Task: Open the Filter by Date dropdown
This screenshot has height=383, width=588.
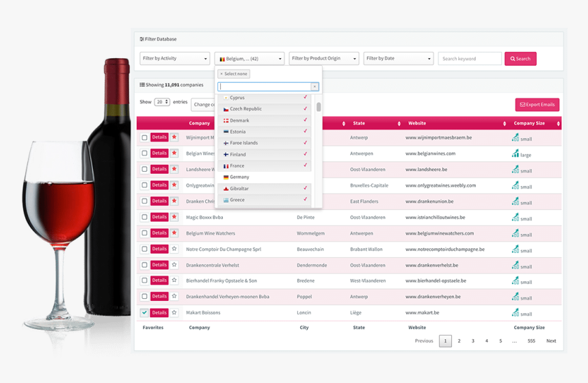Action: (399, 59)
